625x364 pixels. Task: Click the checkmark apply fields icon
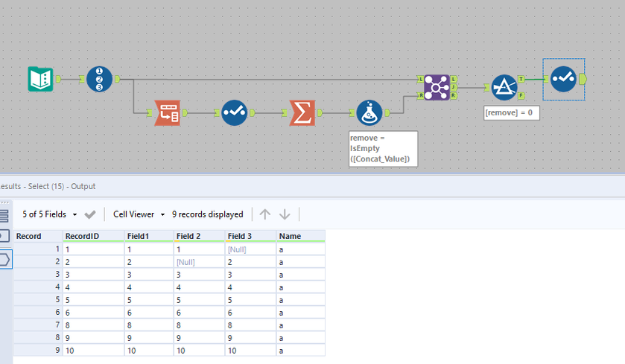tap(90, 214)
